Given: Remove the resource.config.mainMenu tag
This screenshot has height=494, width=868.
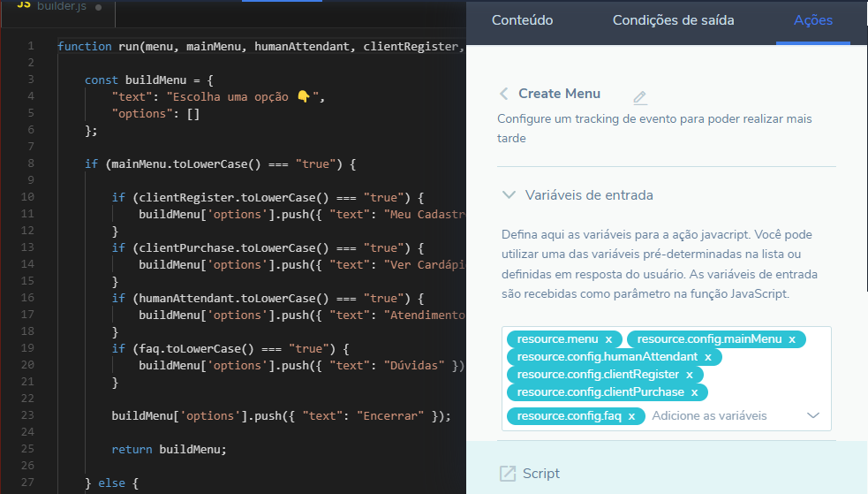Looking at the screenshot, I should coord(792,339).
